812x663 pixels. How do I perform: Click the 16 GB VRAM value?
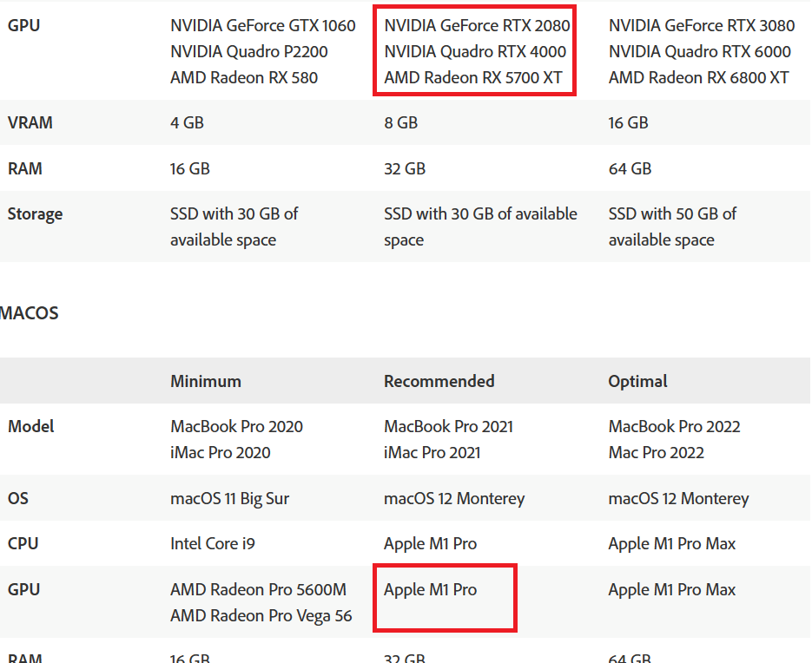(x=628, y=122)
